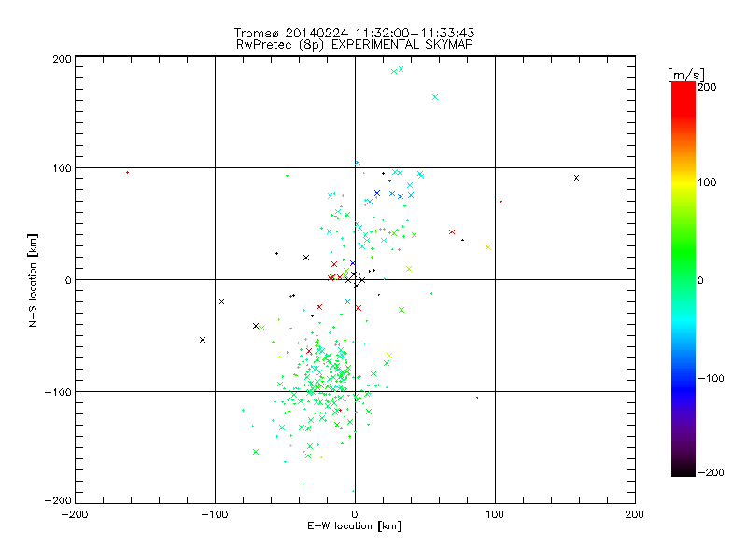Click the "-100" tick label on the N-S axis

click(x=58, y=392)
